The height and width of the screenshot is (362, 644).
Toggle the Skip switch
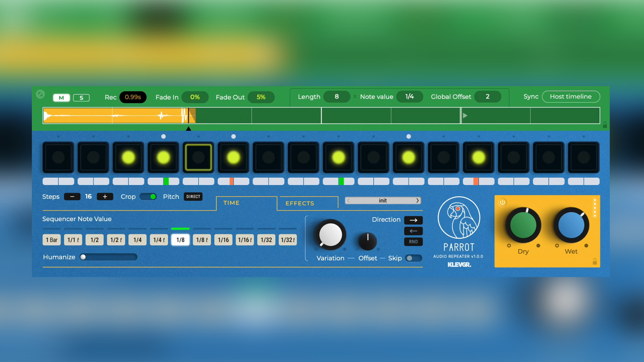click(x=413, y=258)
